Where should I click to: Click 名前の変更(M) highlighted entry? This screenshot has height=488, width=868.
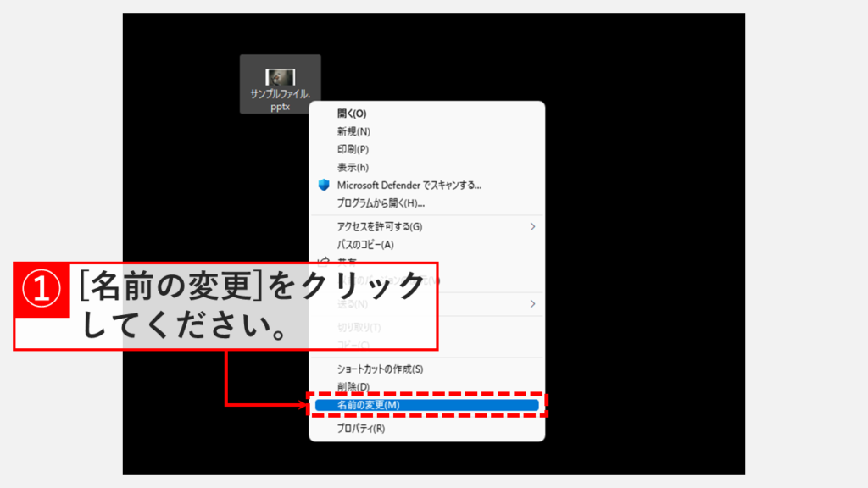(x=427, y=405)
